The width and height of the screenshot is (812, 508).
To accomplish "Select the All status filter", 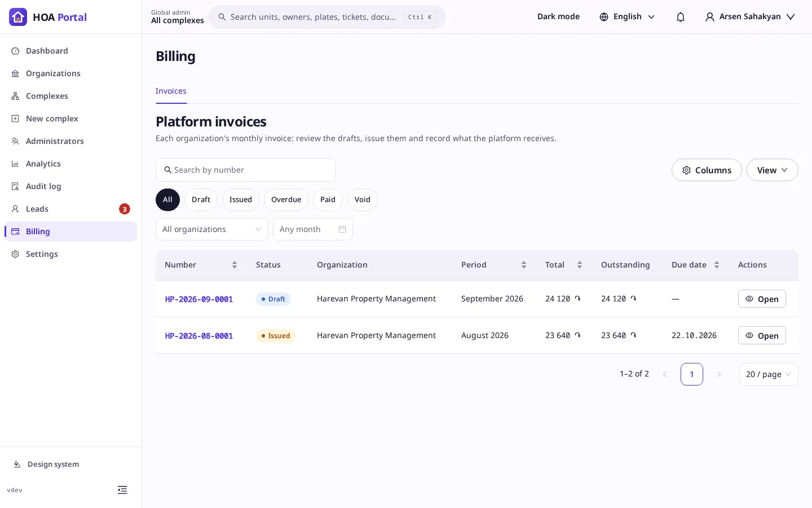I will coord(167,200).
